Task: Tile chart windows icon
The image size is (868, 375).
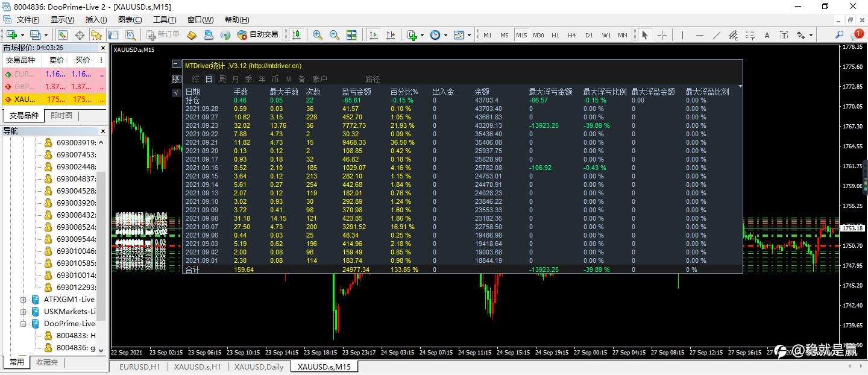Action: [x=351, y=35]
